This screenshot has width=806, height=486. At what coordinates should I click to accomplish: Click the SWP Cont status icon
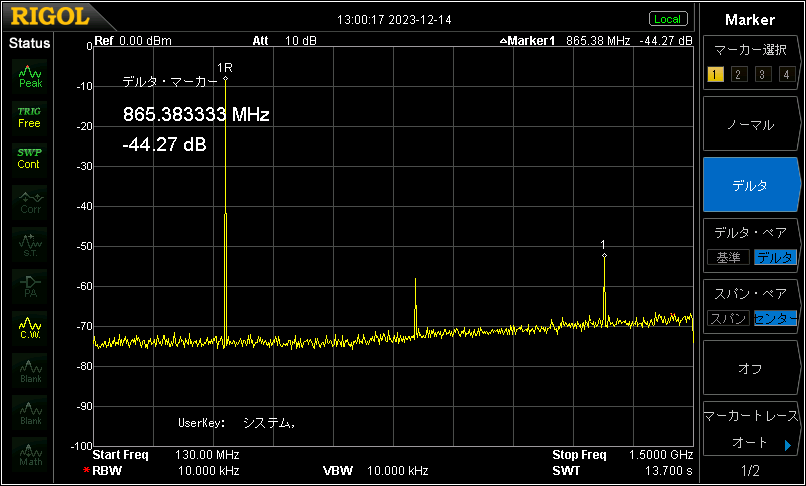29,159
